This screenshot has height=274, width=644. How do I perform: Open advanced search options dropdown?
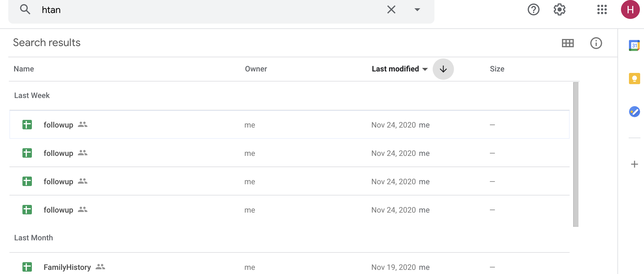[417, 9]
